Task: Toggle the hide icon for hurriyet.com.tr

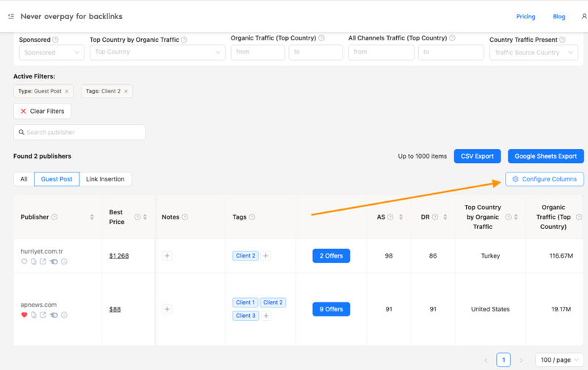Action: 54,262
